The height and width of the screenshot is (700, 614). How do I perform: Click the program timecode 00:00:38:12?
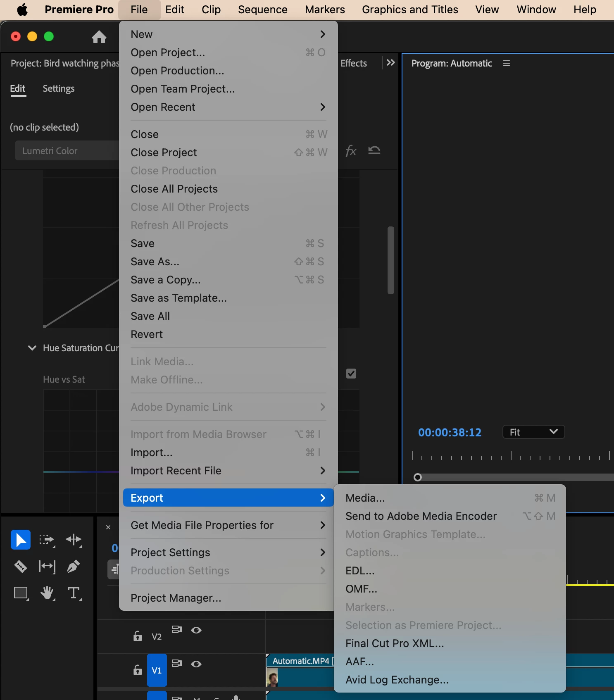coord(450,432)
